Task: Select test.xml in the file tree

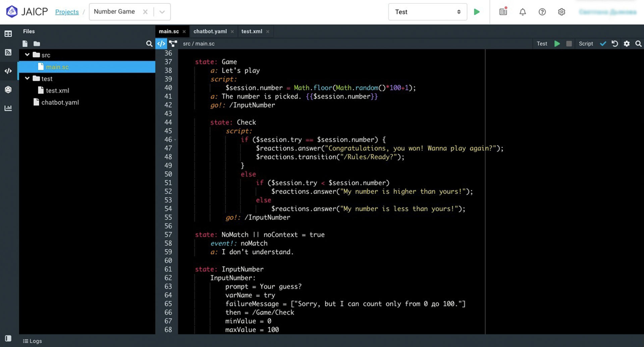Action: click(x=57, y=91)
